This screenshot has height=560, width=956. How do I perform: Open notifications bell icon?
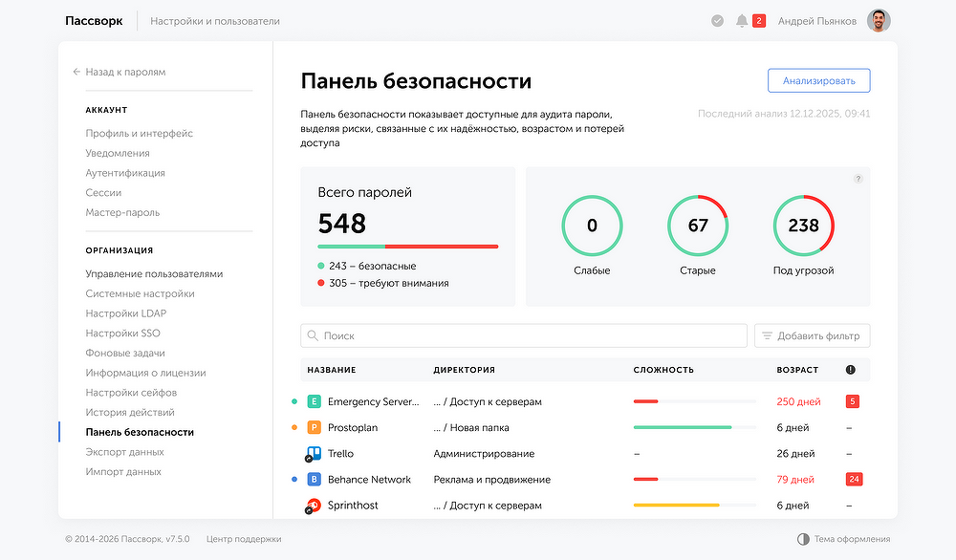[x=742, y=21]
